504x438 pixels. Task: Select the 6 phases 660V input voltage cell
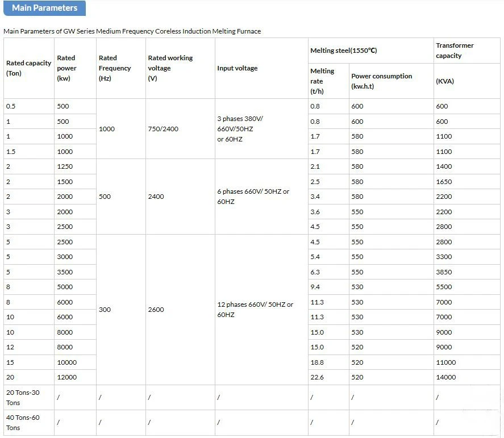pos(261,197)
